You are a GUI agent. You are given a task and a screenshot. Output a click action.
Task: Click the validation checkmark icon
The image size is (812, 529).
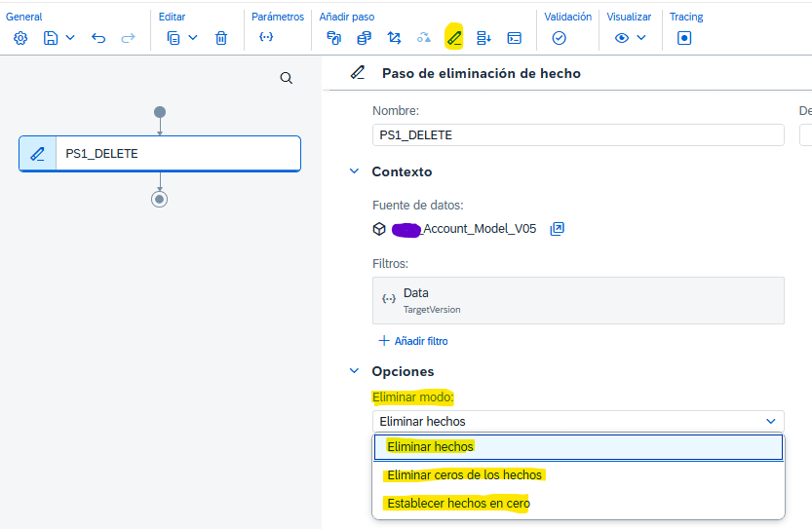[559, 38]
